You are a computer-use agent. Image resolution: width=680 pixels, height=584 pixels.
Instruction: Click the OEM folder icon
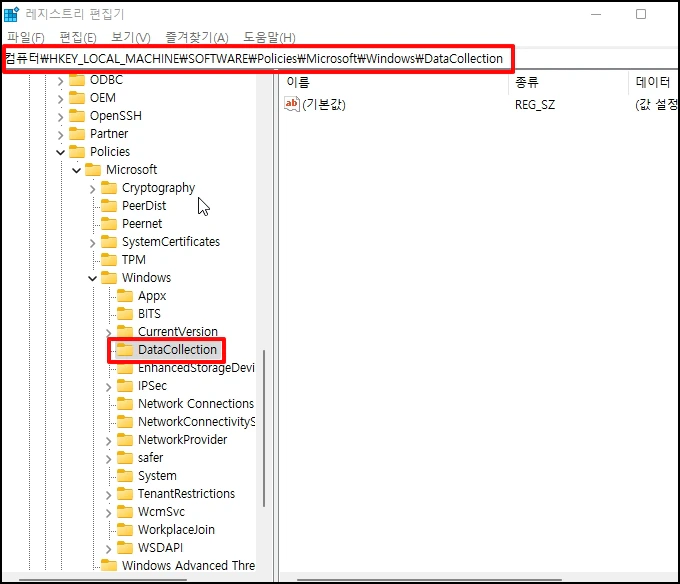tap(77, 98)
